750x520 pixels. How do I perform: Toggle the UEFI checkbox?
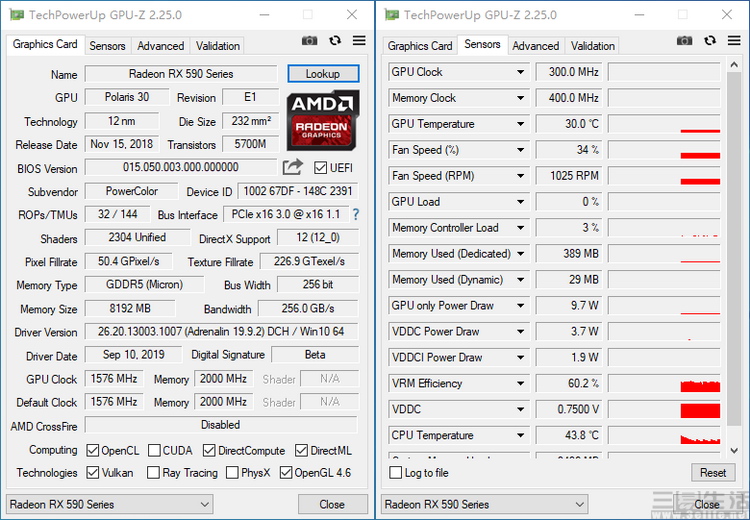320,168
